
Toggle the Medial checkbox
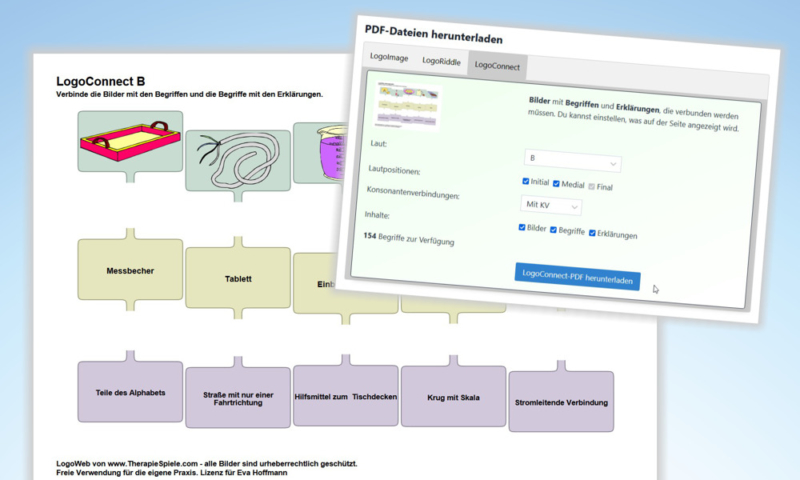557,183
